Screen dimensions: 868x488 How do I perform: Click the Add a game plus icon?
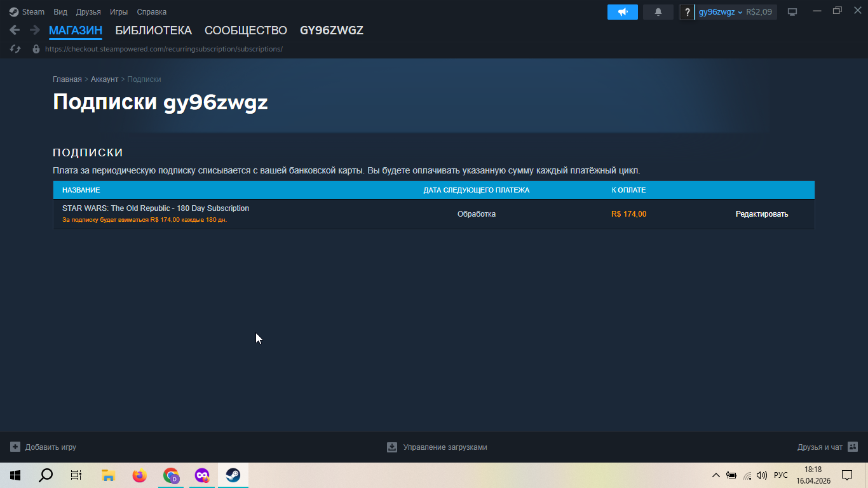[15, 447]
